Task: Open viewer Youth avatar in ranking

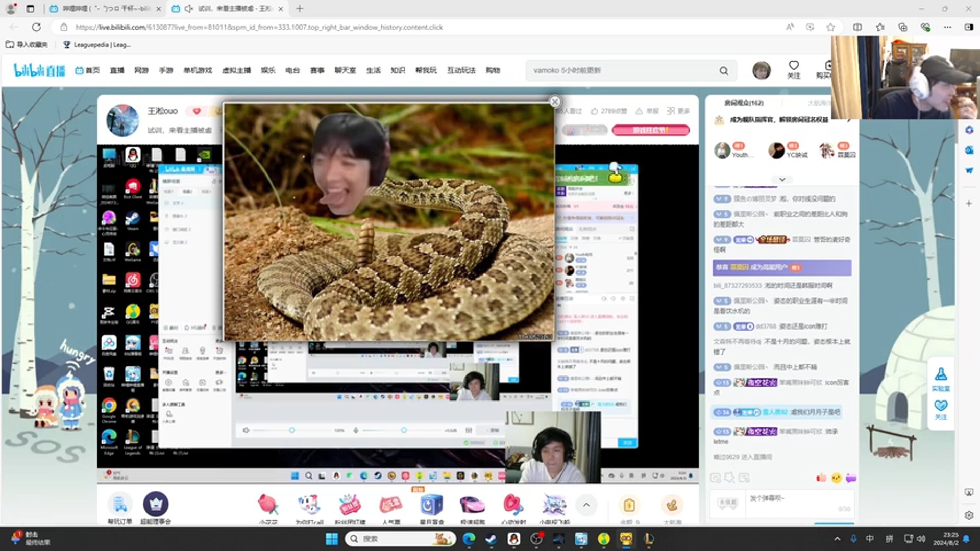Action: tap(722, 151)
